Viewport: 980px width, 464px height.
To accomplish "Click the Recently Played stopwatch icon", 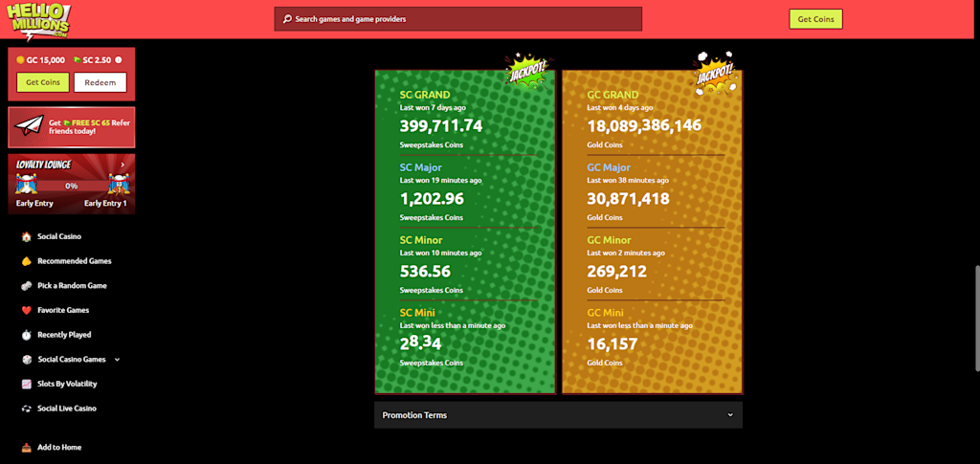I will coord(26,335).
